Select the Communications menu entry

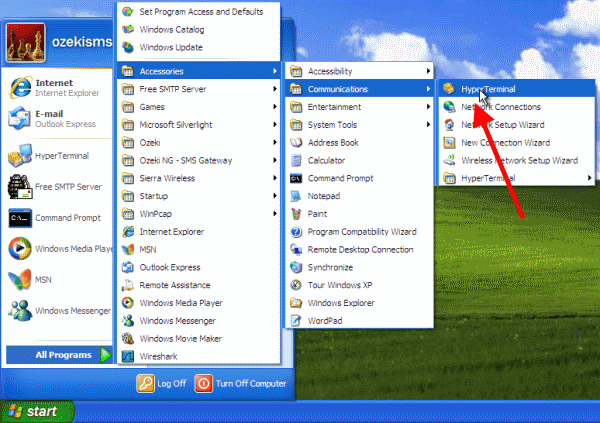point(359,89)
